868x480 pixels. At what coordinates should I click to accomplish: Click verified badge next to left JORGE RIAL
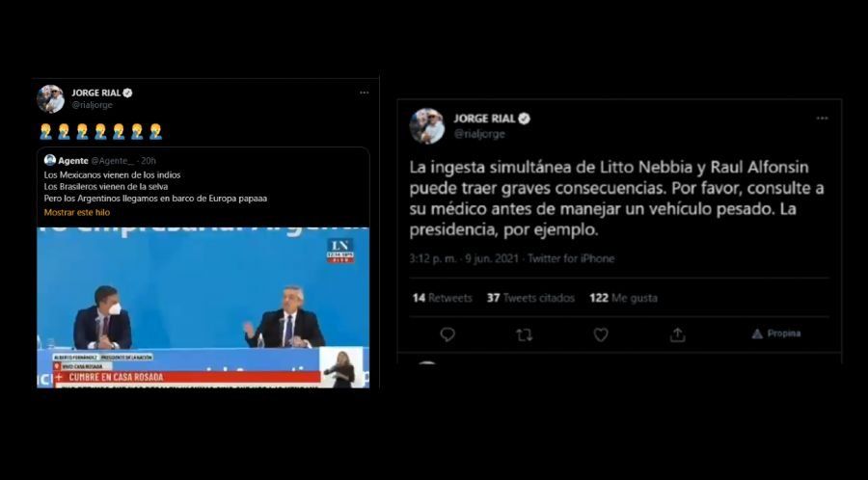coord(127,93)
